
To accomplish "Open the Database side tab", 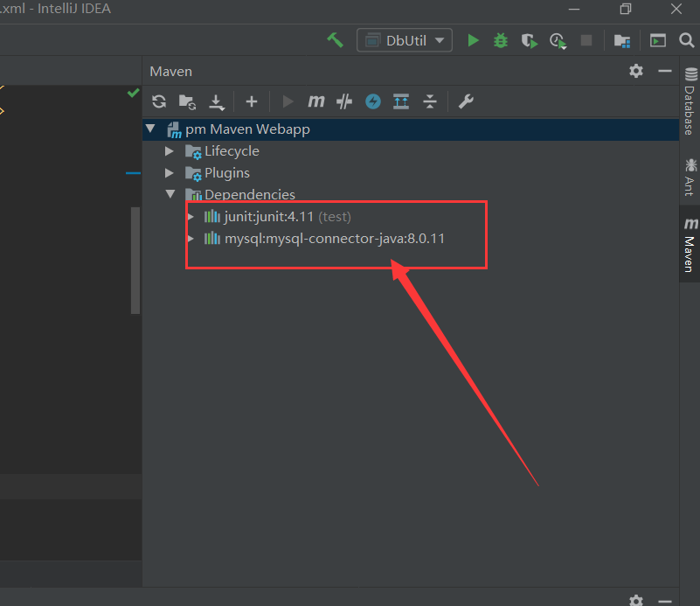I will pos(690,101).
